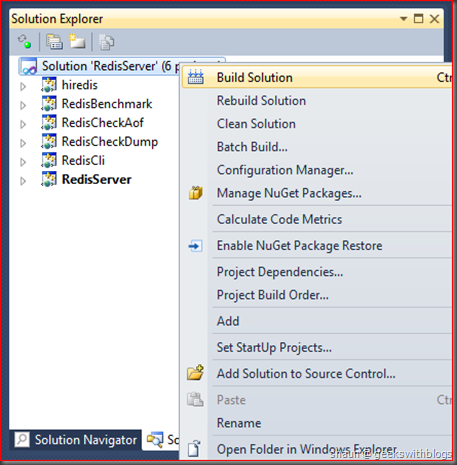Viewport: 457px width, 465px height.
Task: Choose Set StartUp Projects...
Action: pyautogui.click(x=317, y=347)
